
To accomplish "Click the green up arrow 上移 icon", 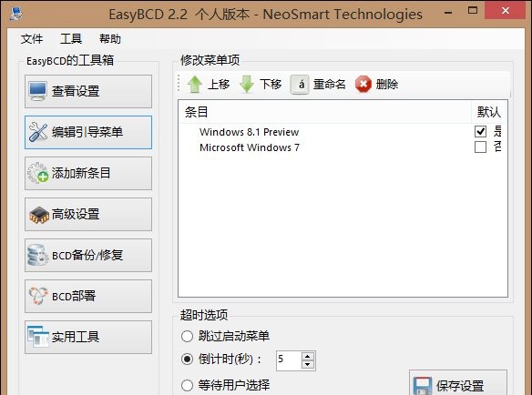I will [195, 84].
